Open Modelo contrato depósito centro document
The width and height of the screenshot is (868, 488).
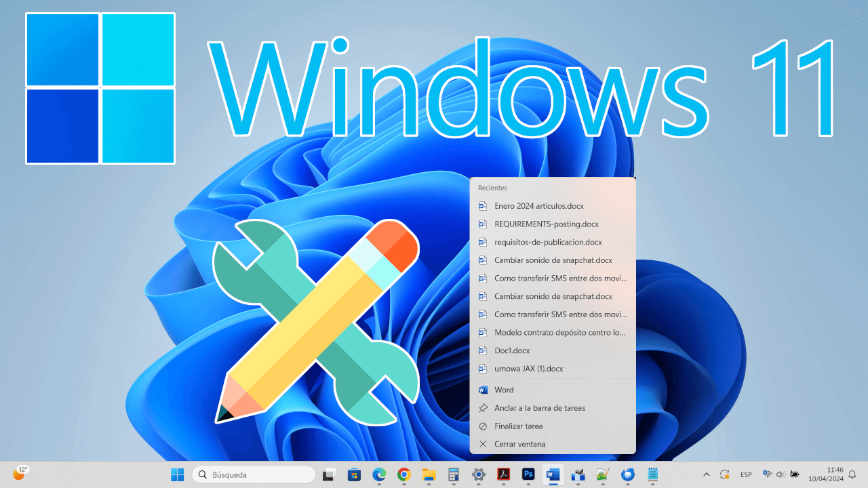point(553,332)
